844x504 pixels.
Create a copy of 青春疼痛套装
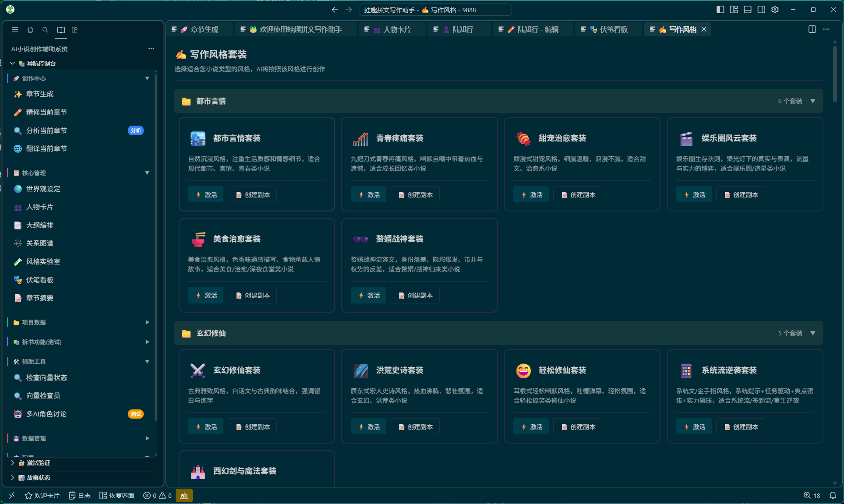[415, 195]
